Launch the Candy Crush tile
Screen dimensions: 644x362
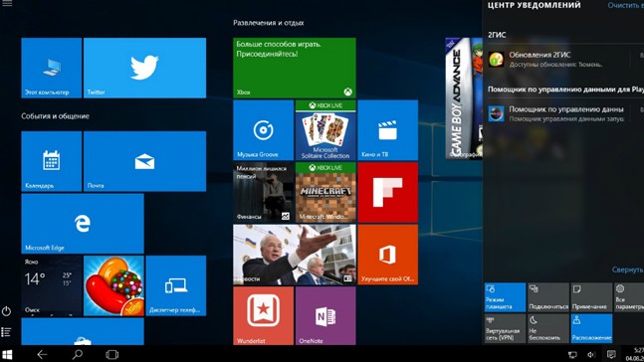tap(113, 285)
